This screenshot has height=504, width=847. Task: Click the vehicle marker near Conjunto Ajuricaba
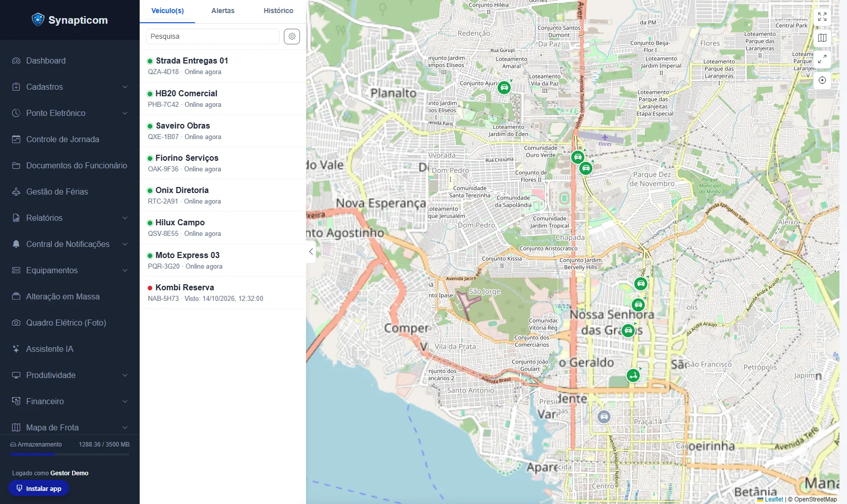(x=504, y=88)
